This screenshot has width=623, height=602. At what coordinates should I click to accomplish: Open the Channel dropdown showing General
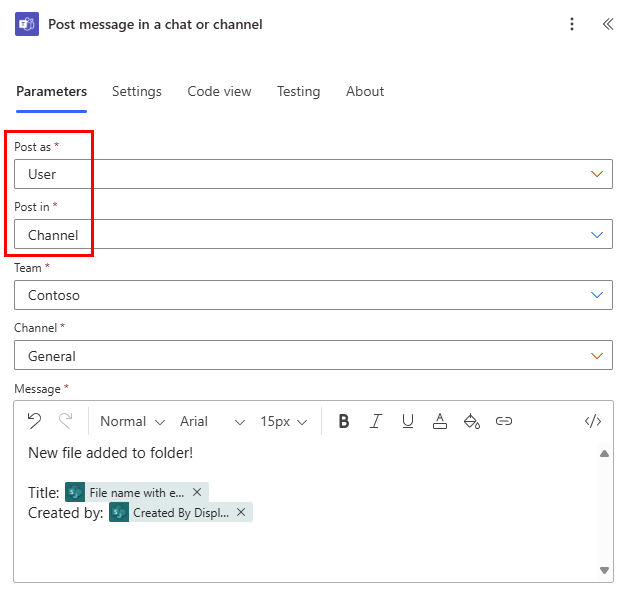pyautogui.click(x=313, y=356)
